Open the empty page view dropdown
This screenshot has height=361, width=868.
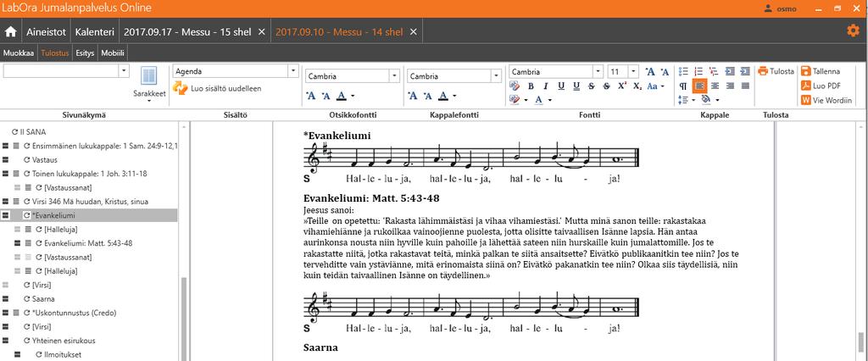tap(124, 71)
